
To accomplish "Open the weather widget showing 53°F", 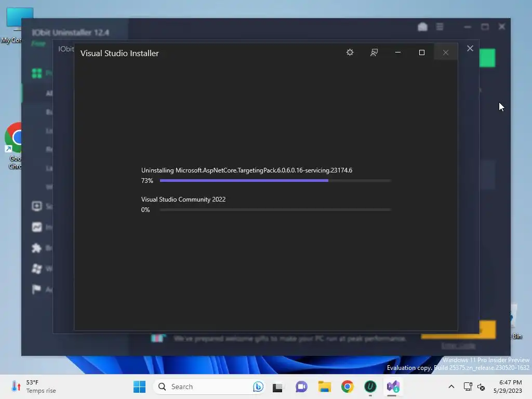I will (33, 387).
